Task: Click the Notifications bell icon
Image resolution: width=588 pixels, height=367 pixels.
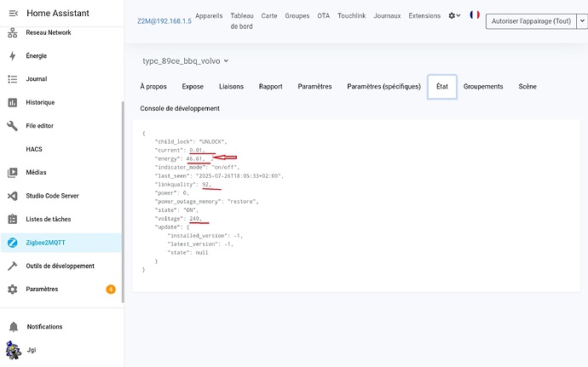Action: pyautogui.click(x=13, y=327)
